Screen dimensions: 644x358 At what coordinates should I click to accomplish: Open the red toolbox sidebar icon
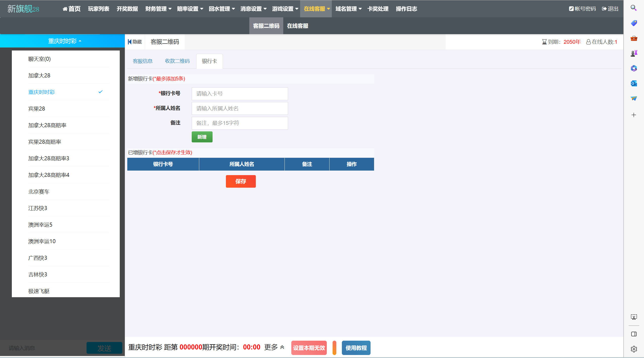pos(634,38)
